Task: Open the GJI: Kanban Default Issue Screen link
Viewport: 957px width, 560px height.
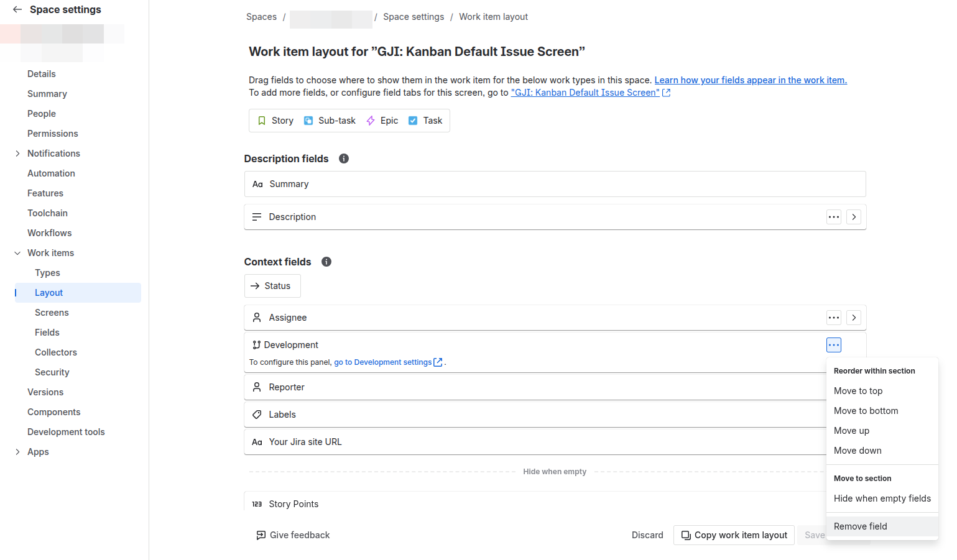Action: pos(585,93)
